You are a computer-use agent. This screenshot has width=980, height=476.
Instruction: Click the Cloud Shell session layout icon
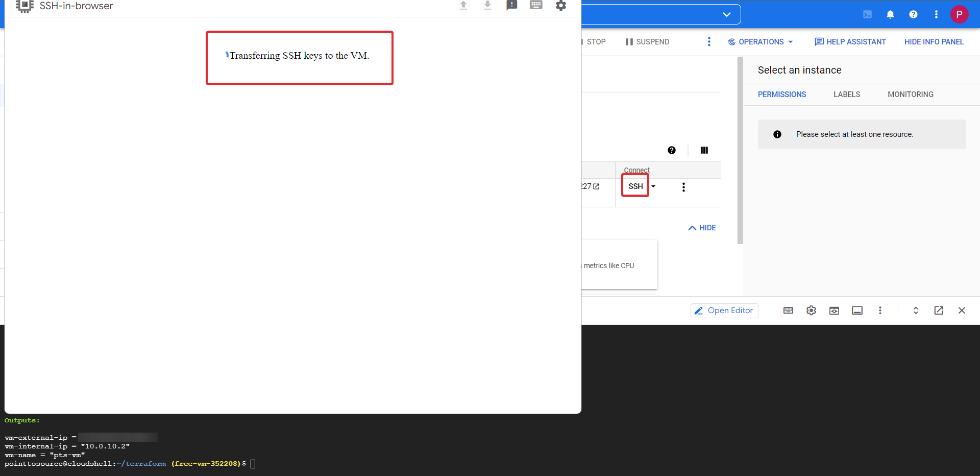pos(857,311)
